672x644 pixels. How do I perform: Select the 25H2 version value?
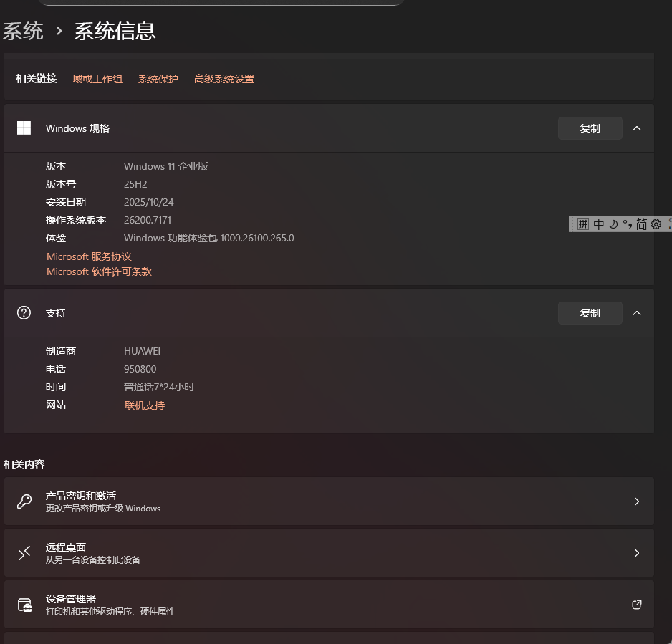(135, 184)
